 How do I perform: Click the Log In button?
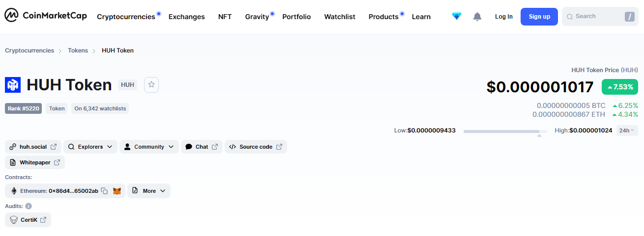coord(504,17)
